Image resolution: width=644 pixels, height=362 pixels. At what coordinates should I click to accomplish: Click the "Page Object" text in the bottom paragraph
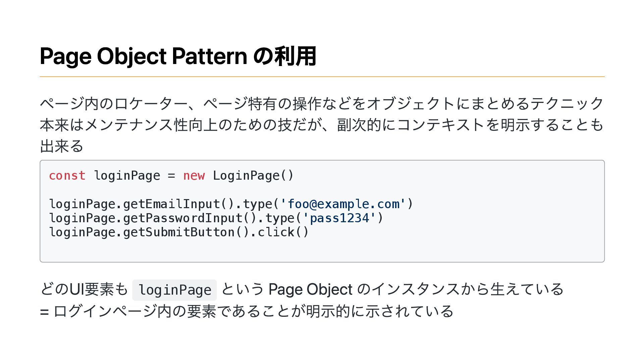coord(310,289)
